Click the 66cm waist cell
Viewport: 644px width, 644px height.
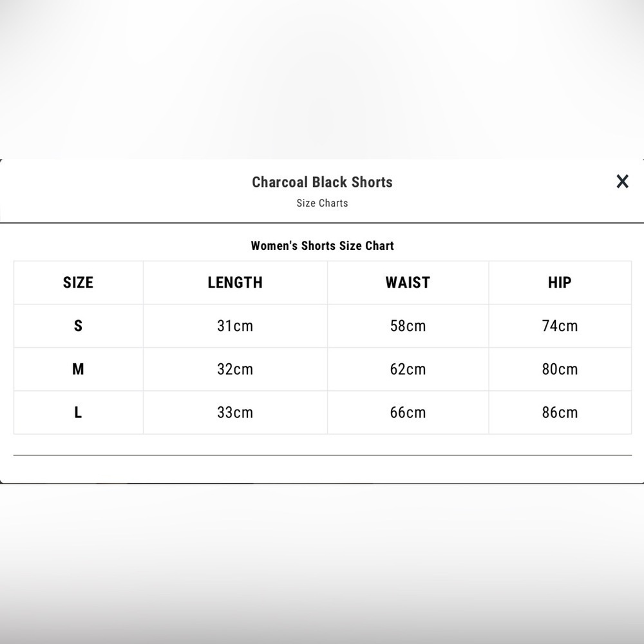(408, 412)
